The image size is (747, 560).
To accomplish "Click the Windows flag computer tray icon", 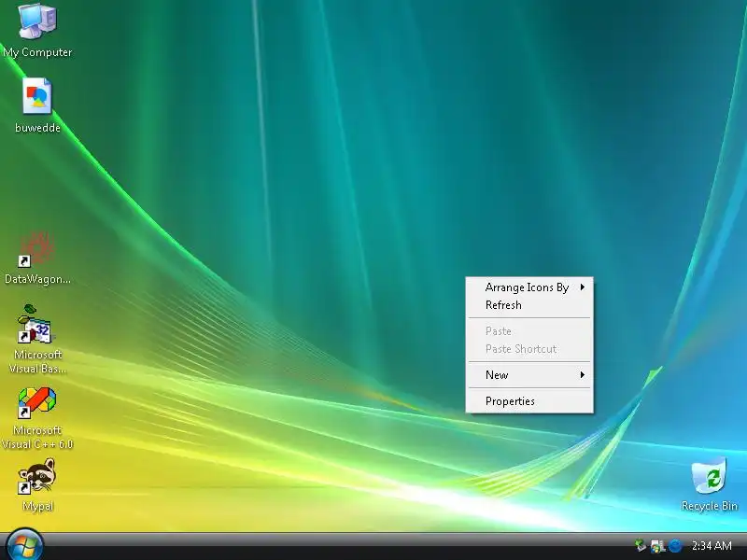I will (657, 546).
